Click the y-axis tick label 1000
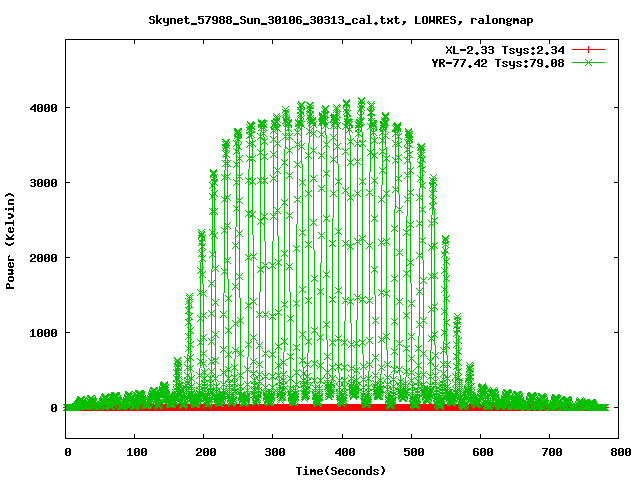Image resolution: width=640 pixels, height=480 pixels. (43, 333)
